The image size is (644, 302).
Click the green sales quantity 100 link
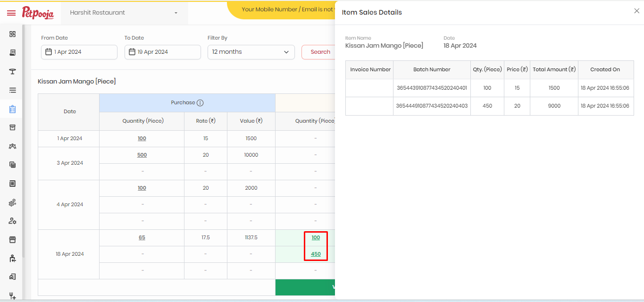316,238
